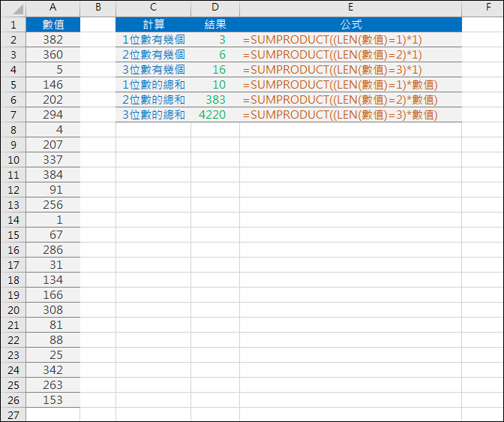Click formula =SUMPRODUCT((LEN(數值)=3)*1)
The width and height of the screenshot is (504, 422).
351,70
